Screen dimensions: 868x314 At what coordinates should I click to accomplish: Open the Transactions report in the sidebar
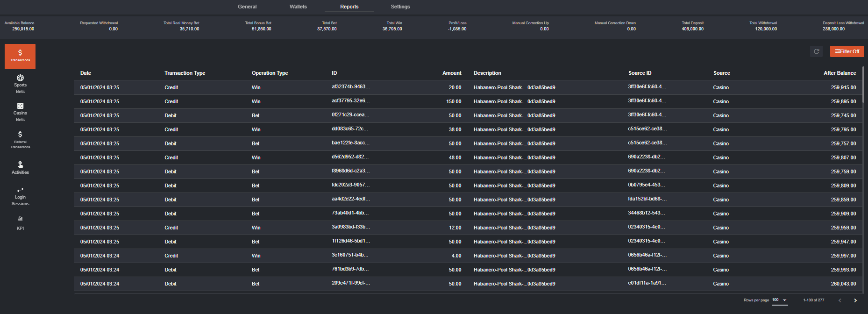pyautogui.click(x=20, y=57)
